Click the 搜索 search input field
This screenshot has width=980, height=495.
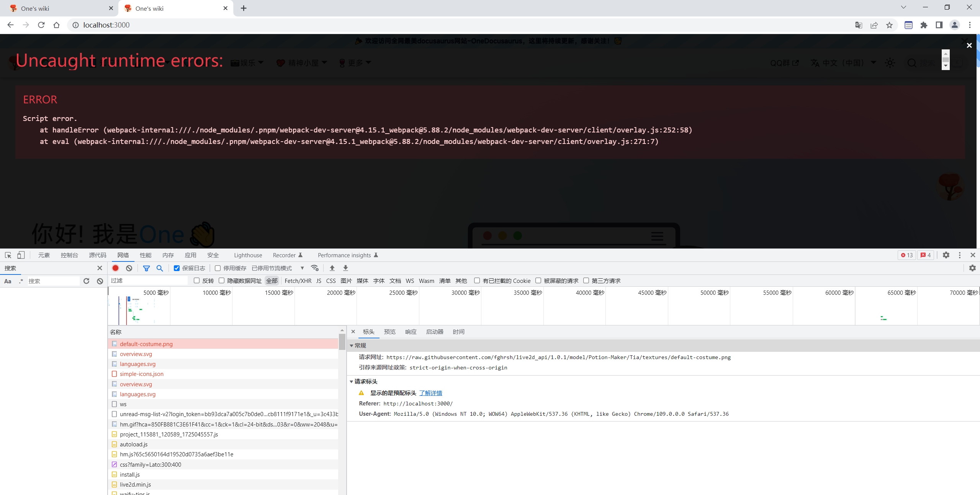tap(53, 281)
